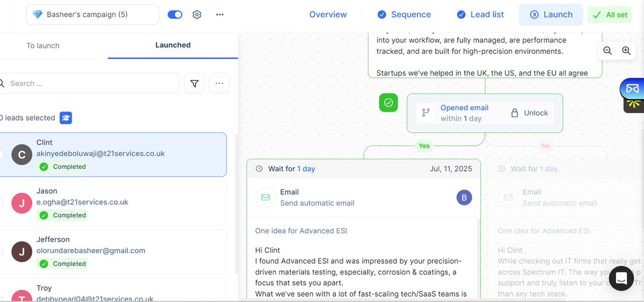Click the check icon on Sequence step

pyautogui.click(x=381, y=15)
